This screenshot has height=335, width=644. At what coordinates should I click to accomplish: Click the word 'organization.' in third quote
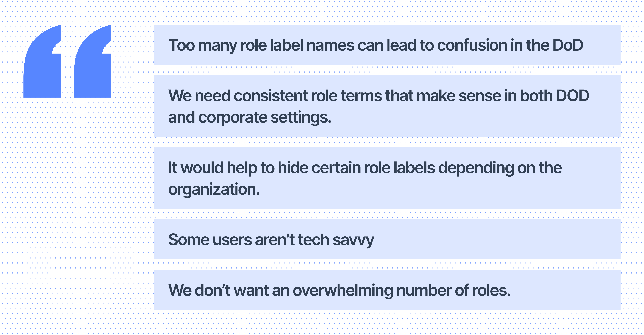click(x=214, y=189)
